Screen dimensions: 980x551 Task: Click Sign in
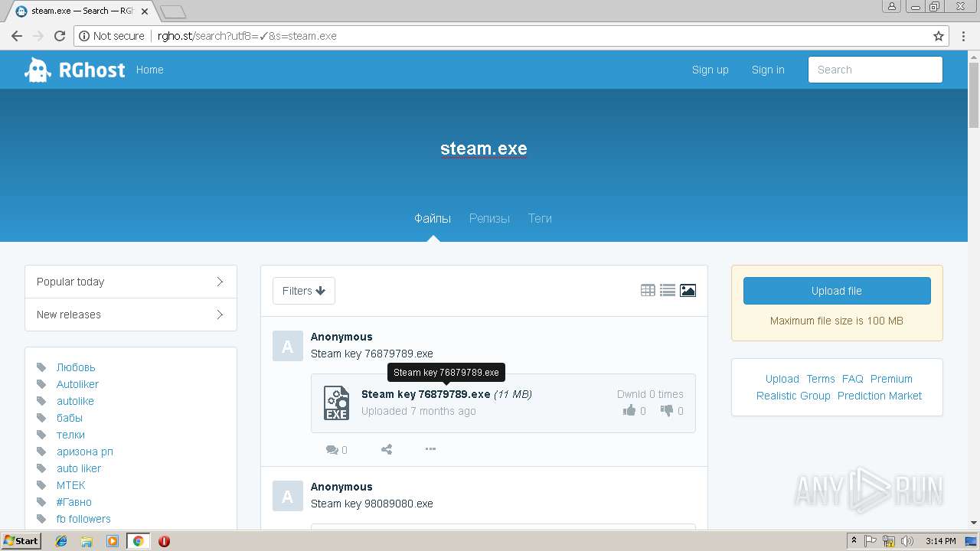768,70
